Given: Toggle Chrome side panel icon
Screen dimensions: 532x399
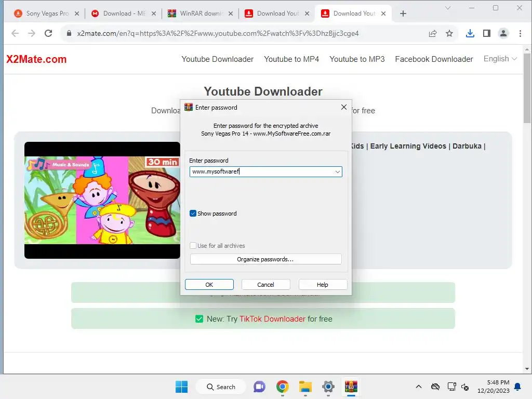Looking at the screenshot, I should 486,33.
